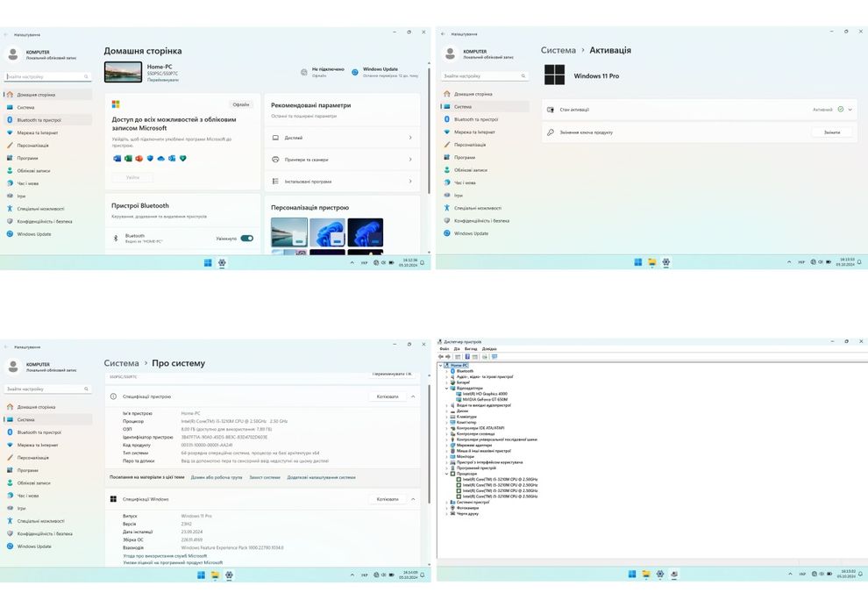Click the blue Help icon in Device Manager toolbar

[466, 356]
